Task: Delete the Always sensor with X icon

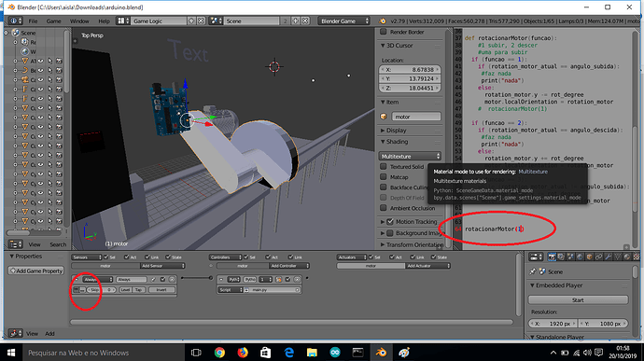Action: tap(172, 279)
